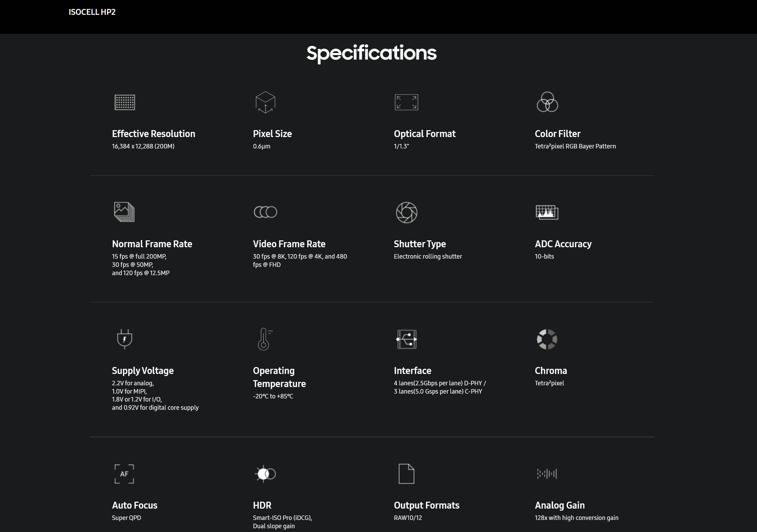Click the Optical Format label
Image resolution: width=757 pixels, height=532 pixels.
(424, 134)
